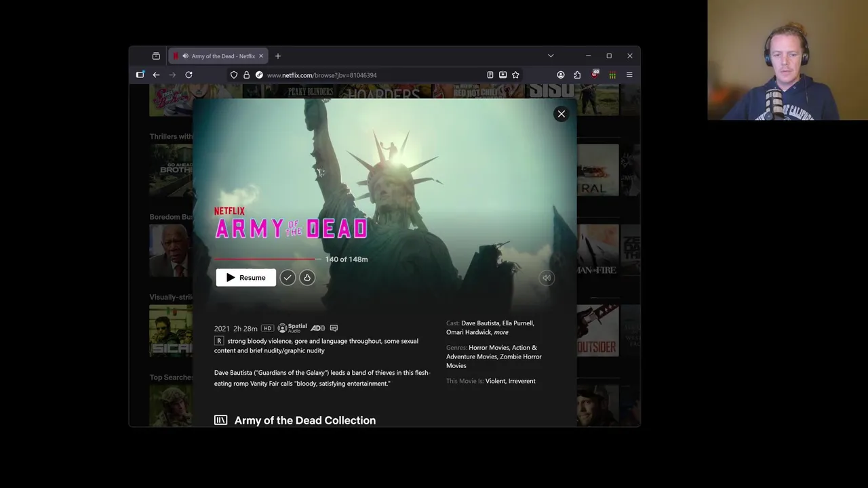
Task: View site security via padlock icon
Action: [x=246, y=75]
